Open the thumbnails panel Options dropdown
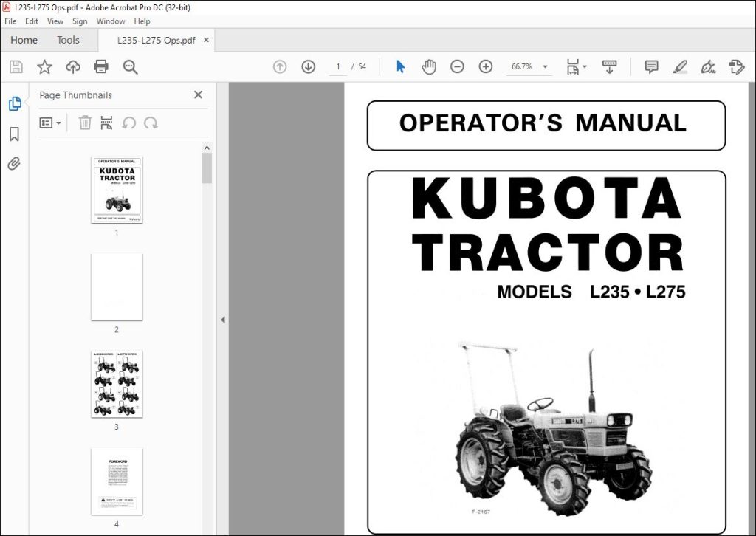This screenshot has width=756, height=536. click(x=49, y=123)
